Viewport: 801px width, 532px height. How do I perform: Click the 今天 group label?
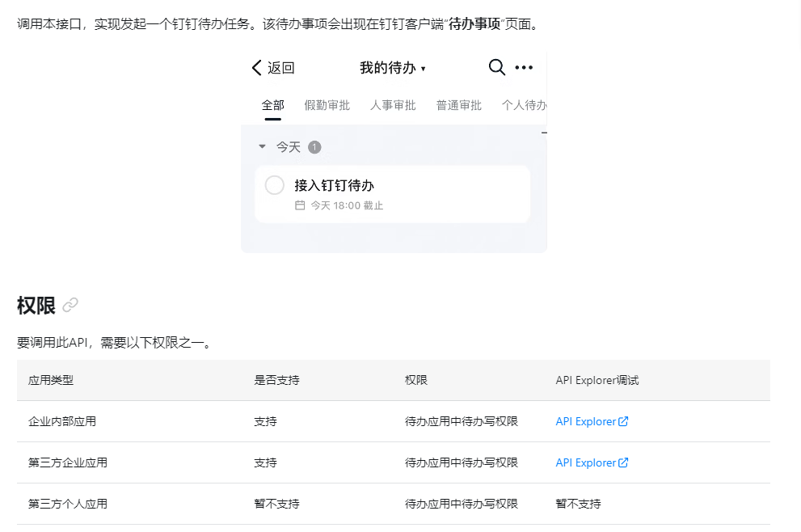click(x=288, y=147)
